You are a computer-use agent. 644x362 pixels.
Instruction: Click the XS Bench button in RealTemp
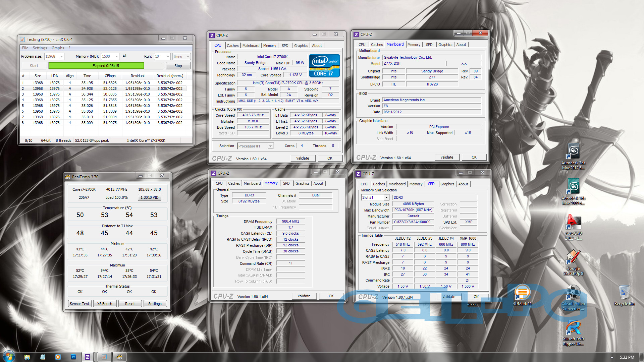(x=105, y=304)
